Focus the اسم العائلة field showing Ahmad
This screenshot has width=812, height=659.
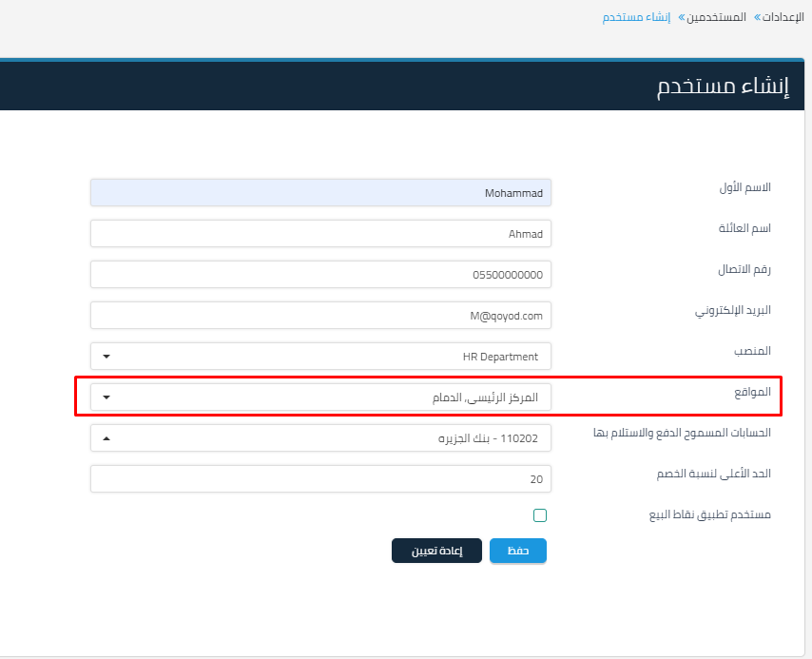[x=320, y=233]
